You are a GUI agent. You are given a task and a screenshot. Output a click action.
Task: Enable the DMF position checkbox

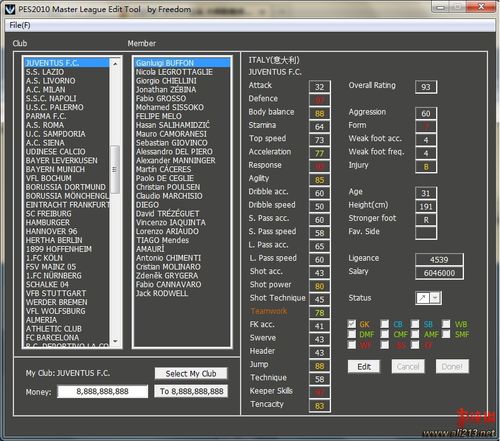(x=351, y=334)
